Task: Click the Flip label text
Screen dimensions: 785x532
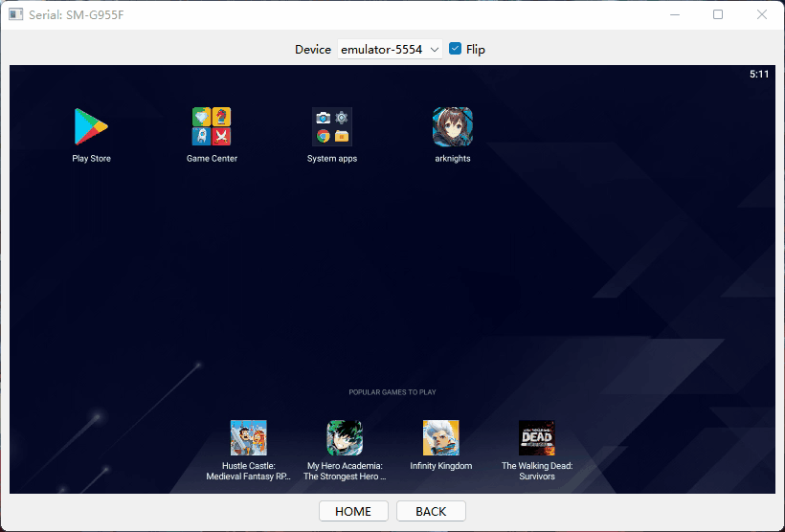Action: pyautogui.click(x=476, y=49)
